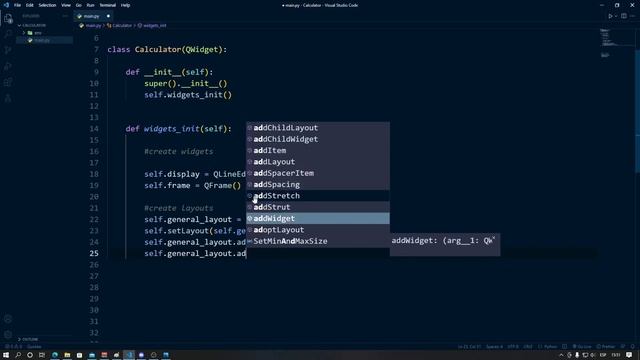Run the Python file with play button
The height and width of the screenshot is (360, 640).
coord(610,16)
